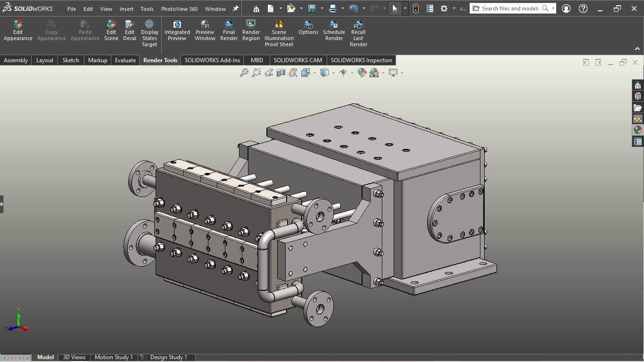This screenshot has height=362, width=644.
Task: Switch to the Motion Study 1 tab
Action: tap(114, 357)
